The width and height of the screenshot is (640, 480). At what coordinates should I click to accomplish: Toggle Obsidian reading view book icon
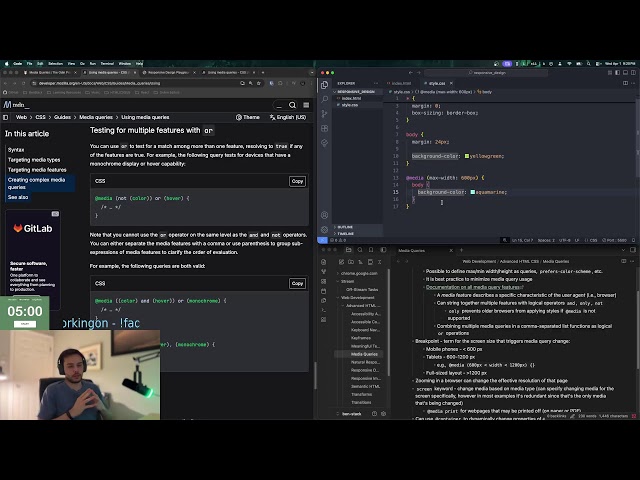[624, 261]
